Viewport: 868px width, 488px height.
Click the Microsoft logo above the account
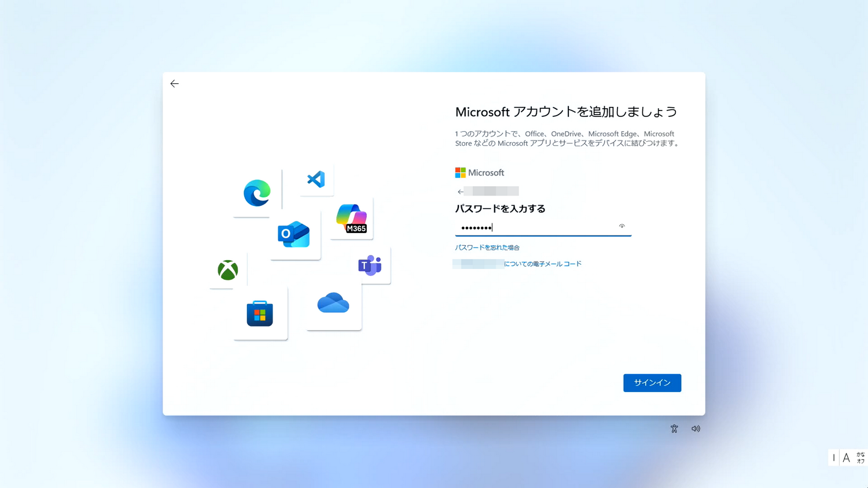click(x=480, y=173)
